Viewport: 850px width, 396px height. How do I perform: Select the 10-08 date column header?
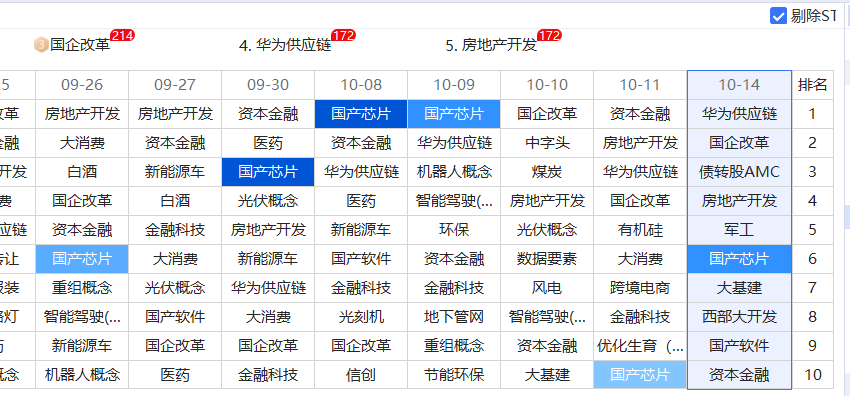pyautogui.click(x=361, y=85)
